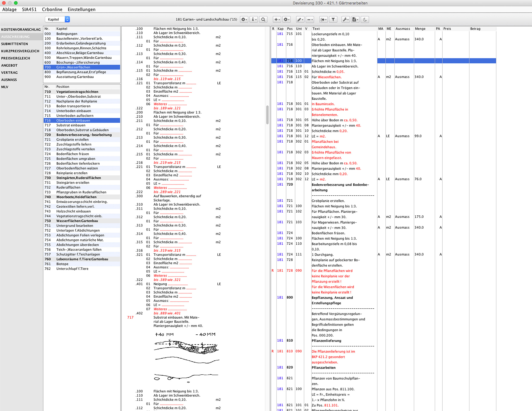Screen dimensions: 532x411
Task: Select position 728 Reinplanie erstellen
Action: (82, 173)
